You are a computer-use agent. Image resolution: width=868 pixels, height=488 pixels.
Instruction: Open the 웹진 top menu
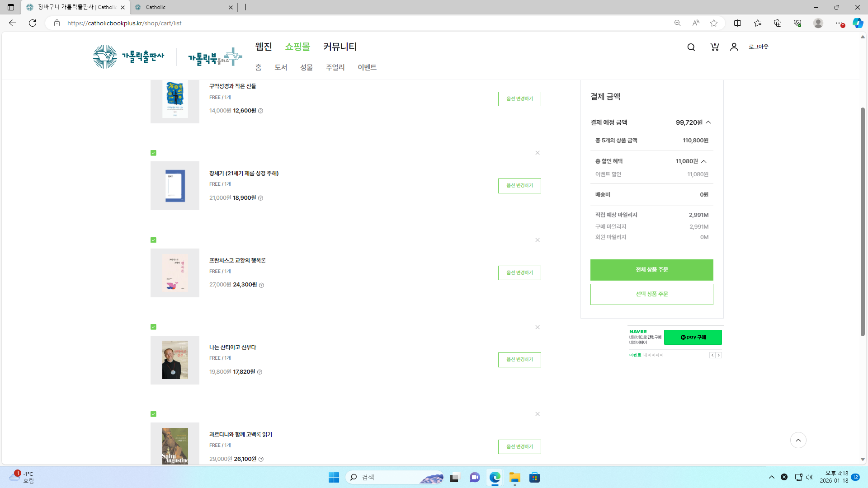[x=263, y=47]
